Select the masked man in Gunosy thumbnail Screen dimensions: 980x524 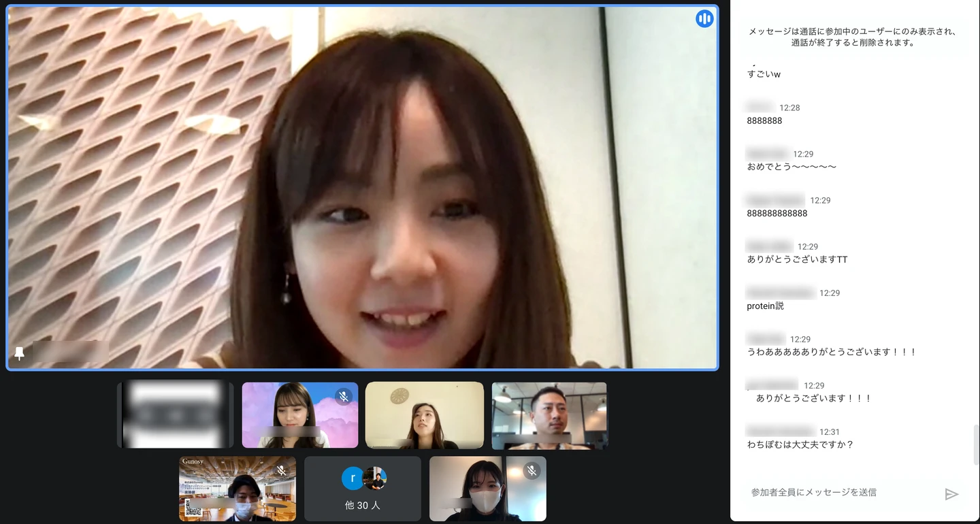coord(238,490)
